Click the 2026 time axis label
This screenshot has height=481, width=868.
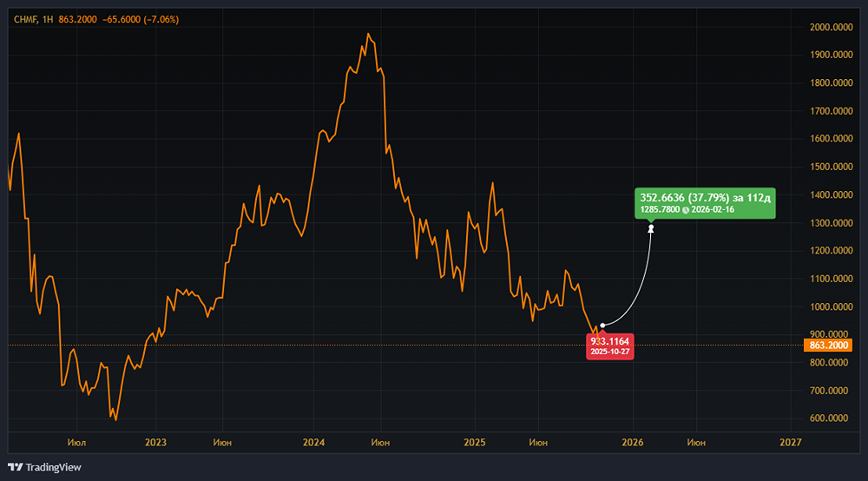pyautogui.click(x=633, y=442)
